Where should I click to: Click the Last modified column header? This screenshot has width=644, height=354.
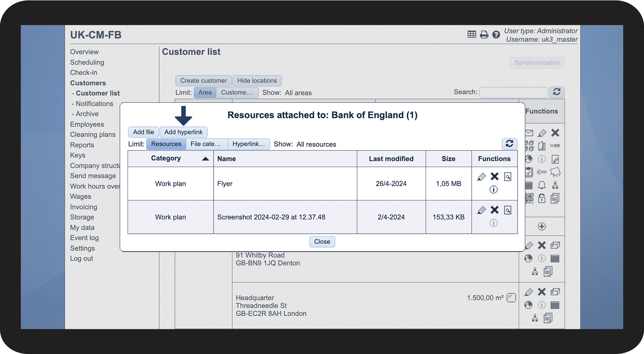tap(391, 159)
